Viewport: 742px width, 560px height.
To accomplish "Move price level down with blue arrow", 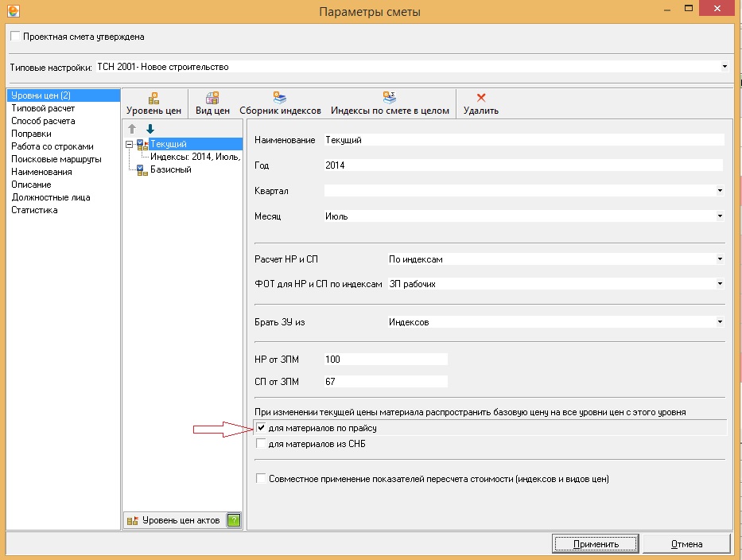I will [x=150, y=129].
